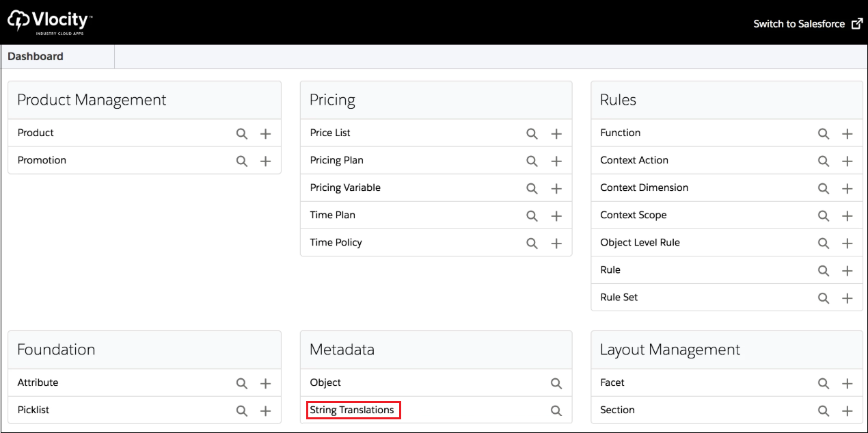The height and width of the screenshot is (433, 868).
Task: Add Context Action with plus icon
Action: [847, 161]
